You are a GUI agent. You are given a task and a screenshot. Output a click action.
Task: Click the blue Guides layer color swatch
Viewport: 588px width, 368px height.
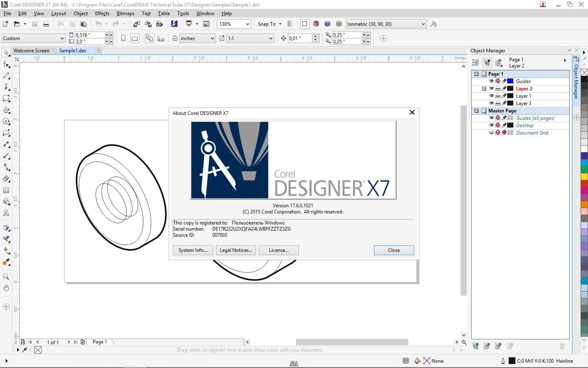[510, 81]
